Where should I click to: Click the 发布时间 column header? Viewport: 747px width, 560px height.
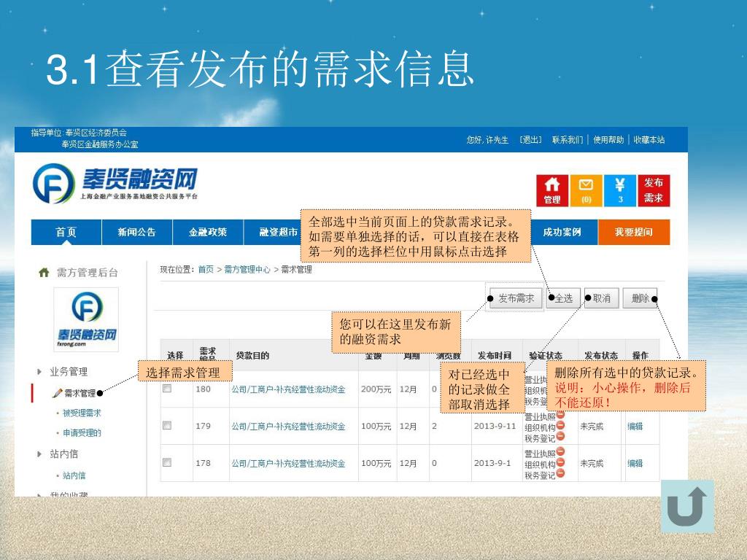click(495, 355)
